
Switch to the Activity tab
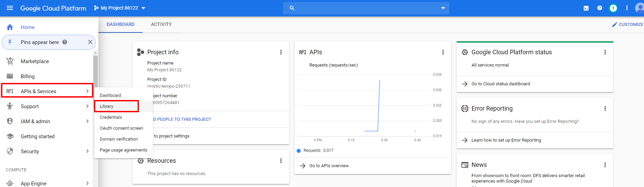pos(161,25)
